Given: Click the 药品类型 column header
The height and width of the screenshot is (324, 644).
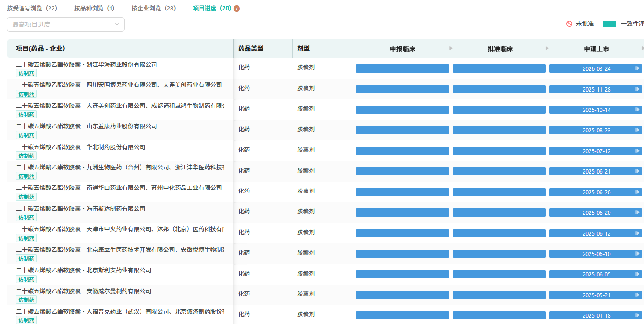Looking at the screenshot, I should (x=251, y=48).
